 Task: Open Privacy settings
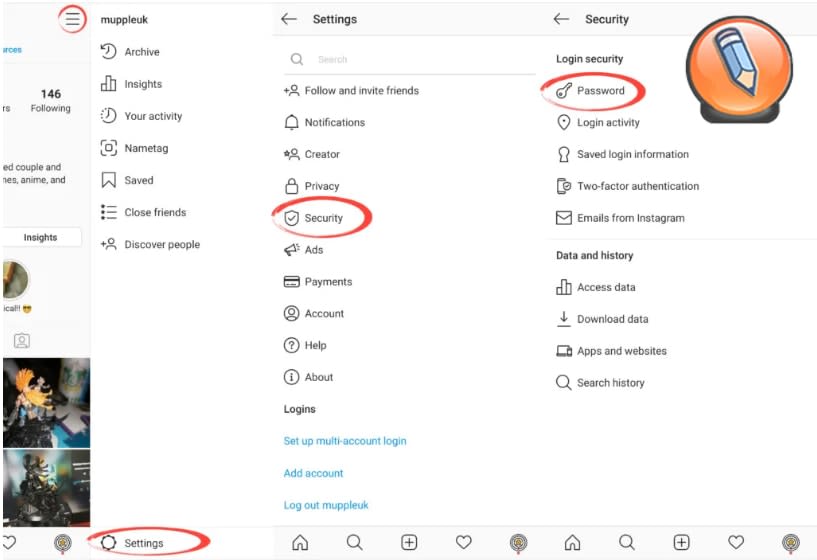pyautogui.click(x=312, y=186)
